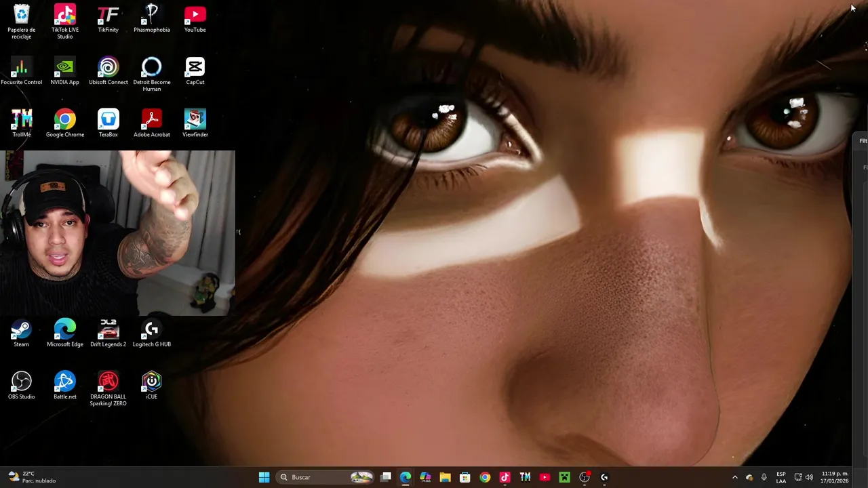Viewport: 868px width, 488px height.
Task: Open TikTok LIVE Studio from the taskbar
Action: (505, 477)
